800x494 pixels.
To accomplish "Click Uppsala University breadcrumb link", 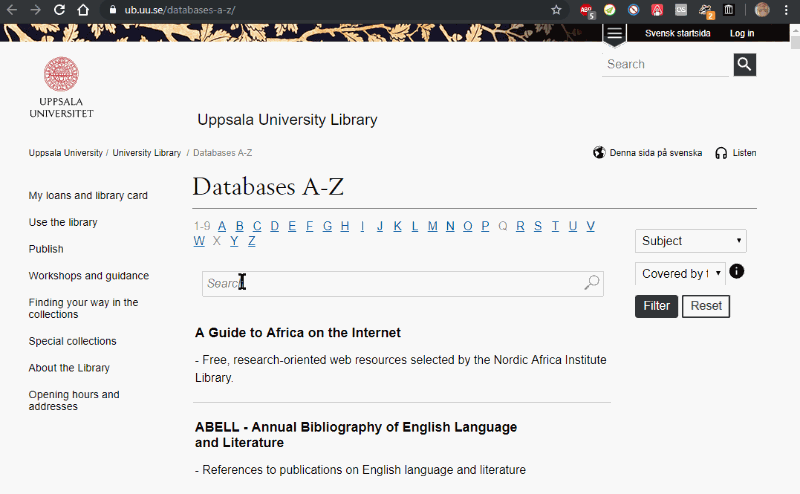I will (x=65, y=153).
